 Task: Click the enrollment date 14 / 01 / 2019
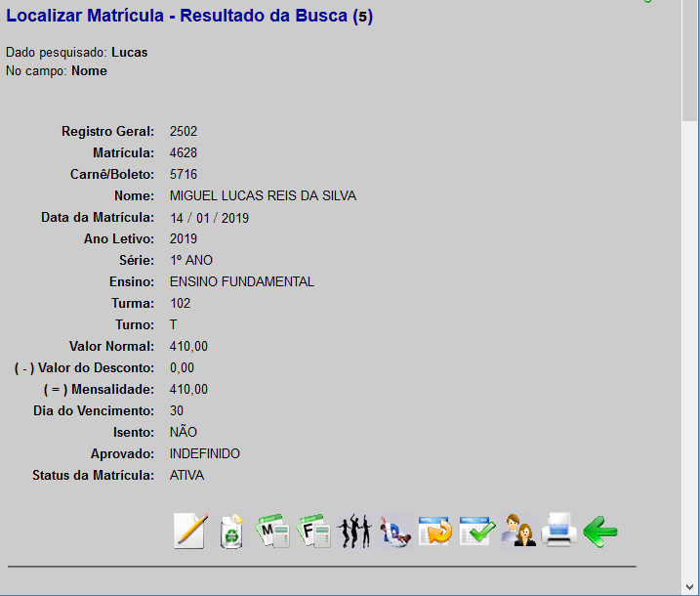(209, 218)
